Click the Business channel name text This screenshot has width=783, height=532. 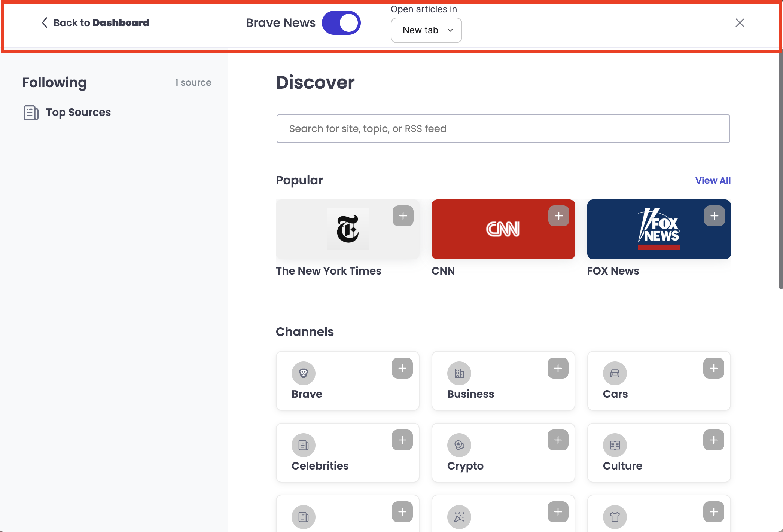tap(470, 394)
